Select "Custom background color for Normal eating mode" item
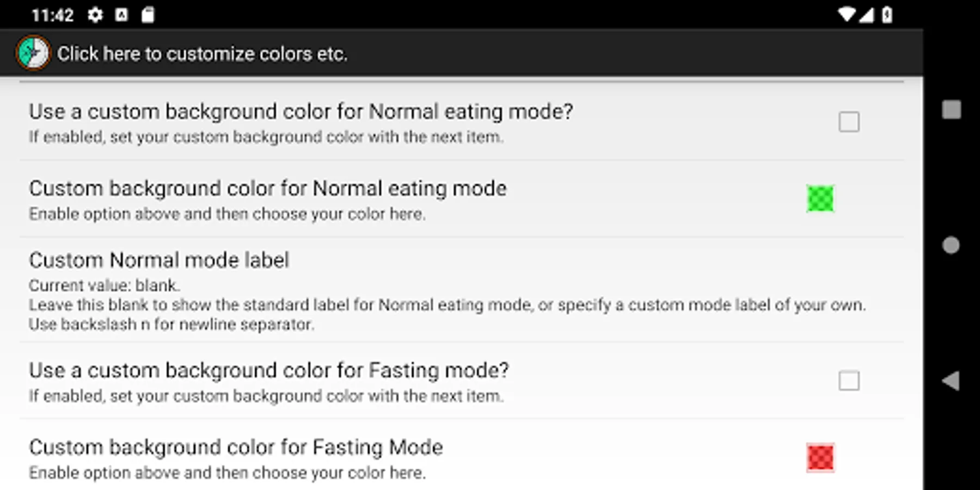This screenshot has height=490, width=980. click(267, 189)
